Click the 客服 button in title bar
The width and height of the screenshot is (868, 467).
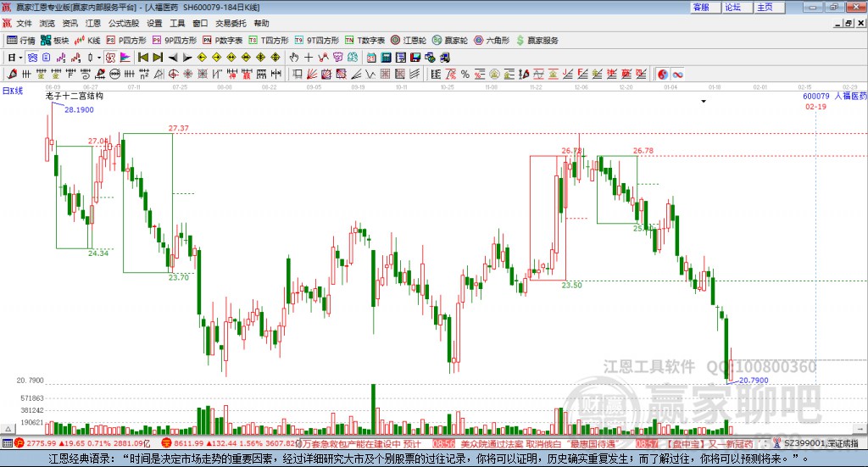pyautogui.click(x=704, y=7)
